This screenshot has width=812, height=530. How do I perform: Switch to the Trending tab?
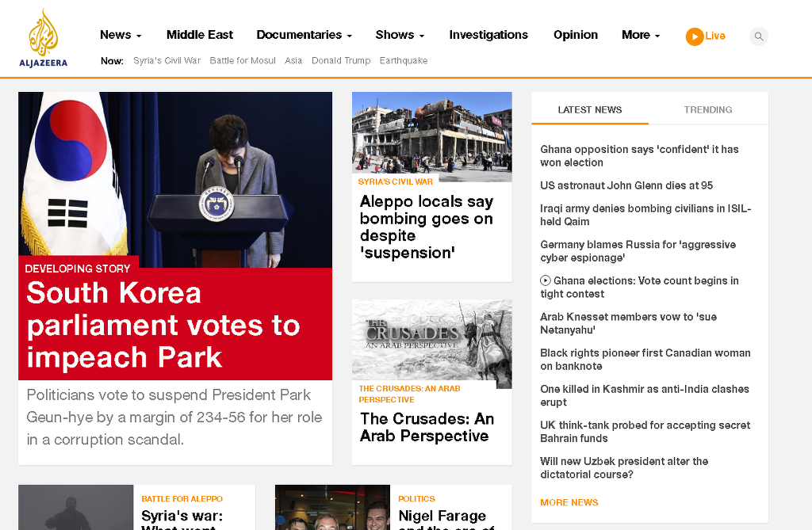[708, 110]
